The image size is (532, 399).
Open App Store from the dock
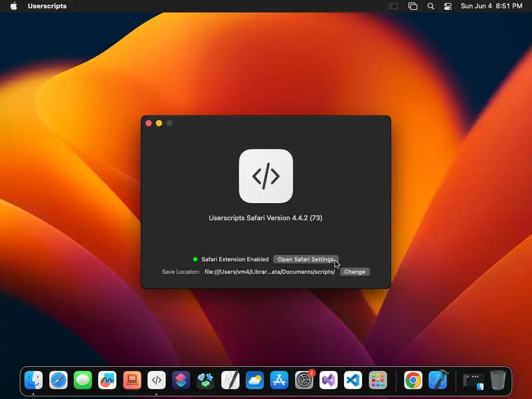(279, 380)
